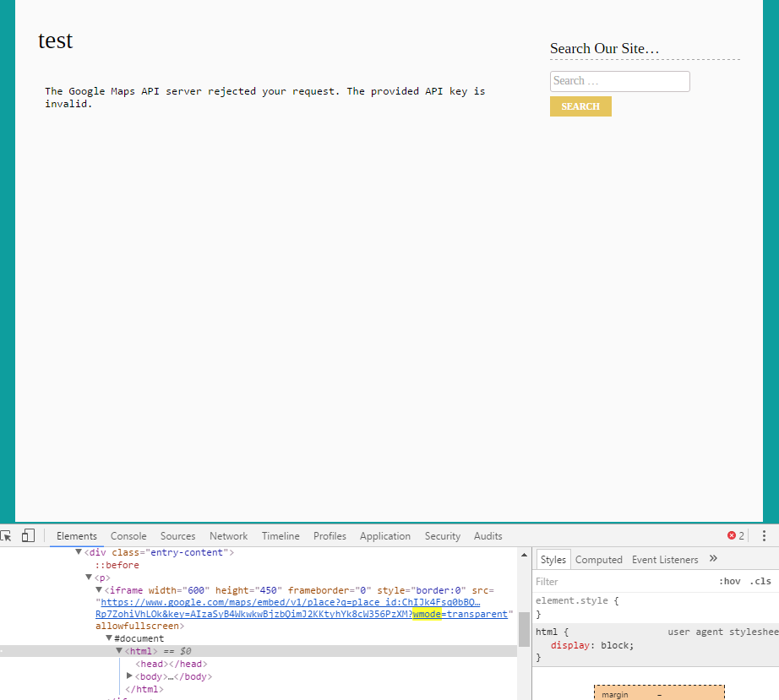The height and width of the screenshot is (700, 779).
Task: Activate the inspect element picker icon
Action: [6, 535]
